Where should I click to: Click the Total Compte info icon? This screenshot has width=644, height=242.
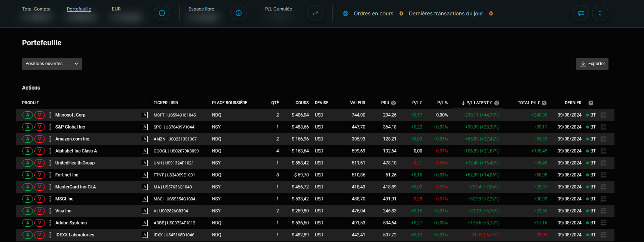(x=162, y=13)
